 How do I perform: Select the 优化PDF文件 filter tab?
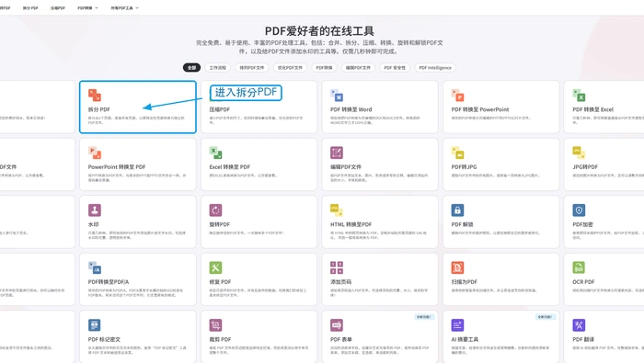[290, 68]
